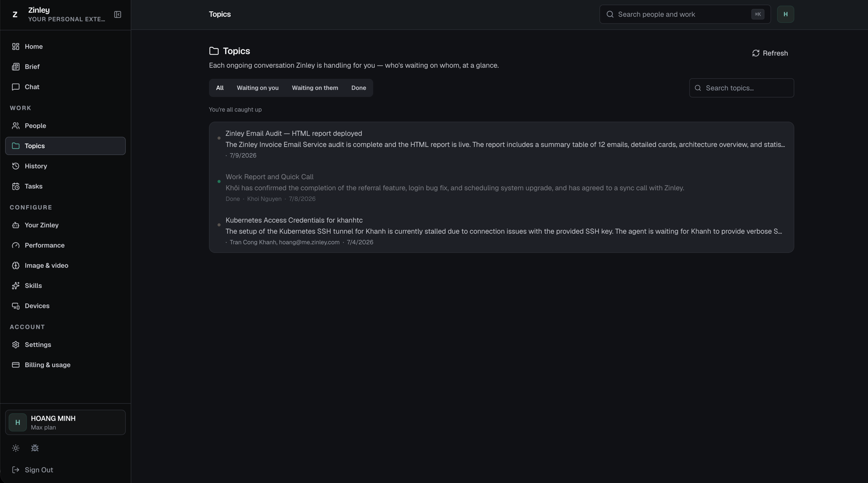Click the Billing & usage card icon

click(16, 365)
